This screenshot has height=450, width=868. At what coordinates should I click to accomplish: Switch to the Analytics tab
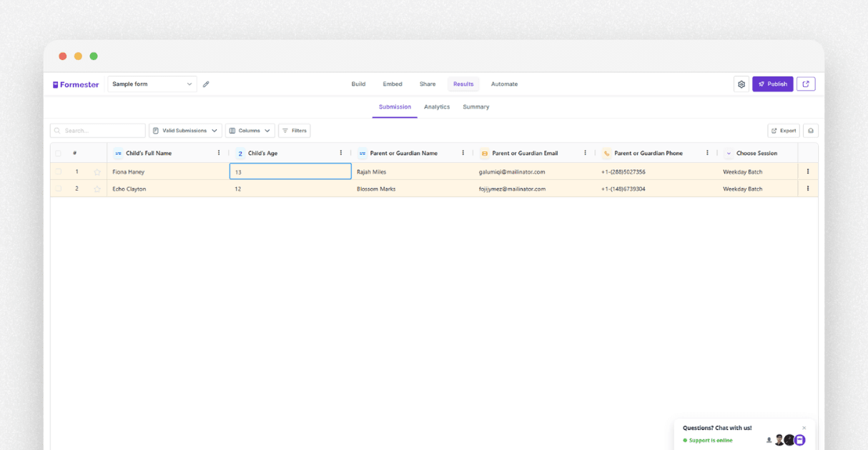click(437, 106)
